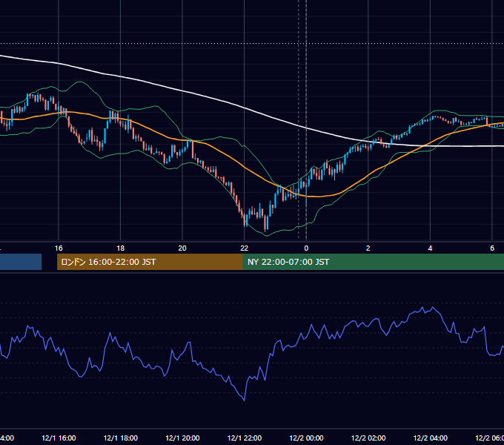Click the hour label 18 under price chart
This screenshot has width=504, height=445.
121,248
